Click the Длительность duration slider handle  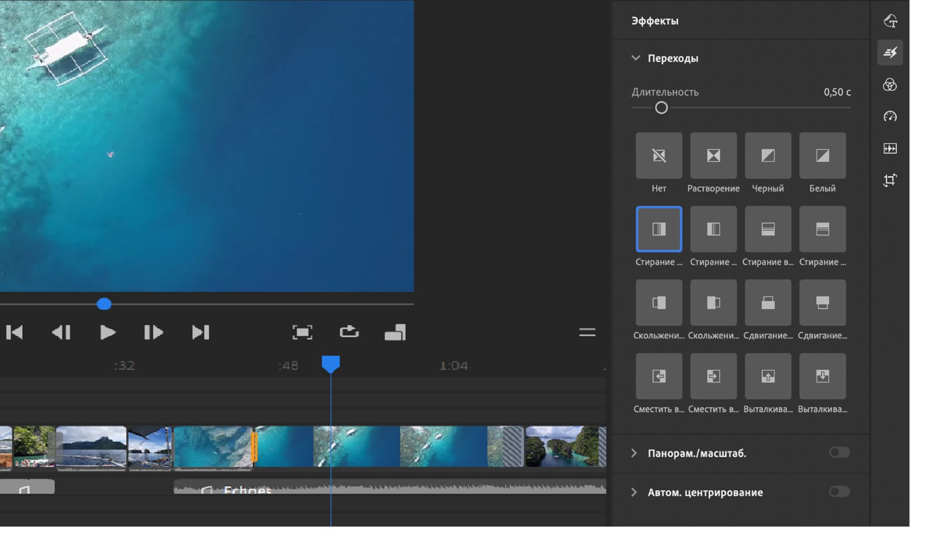pos(661,108)
